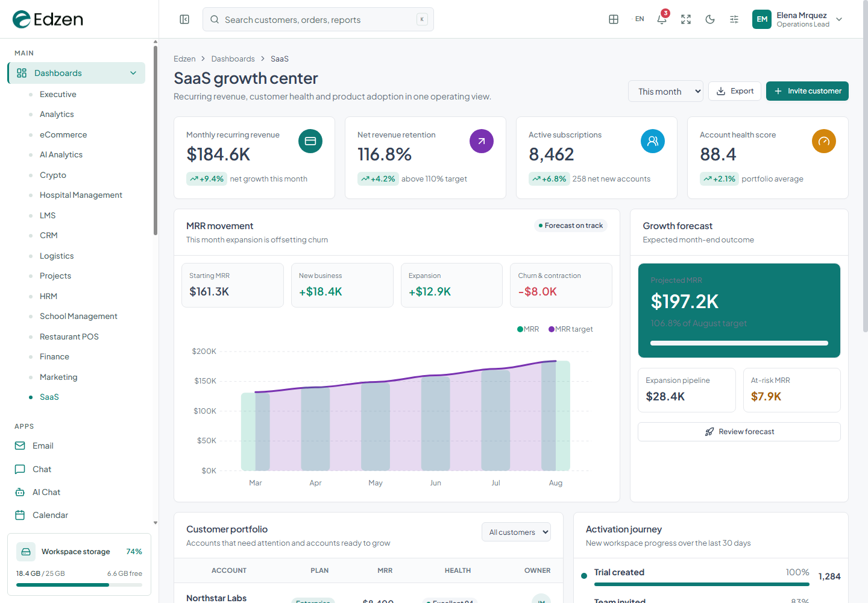Open the This month period dropdown
This screenshot has width=868, height=603.
pos(665,92)
